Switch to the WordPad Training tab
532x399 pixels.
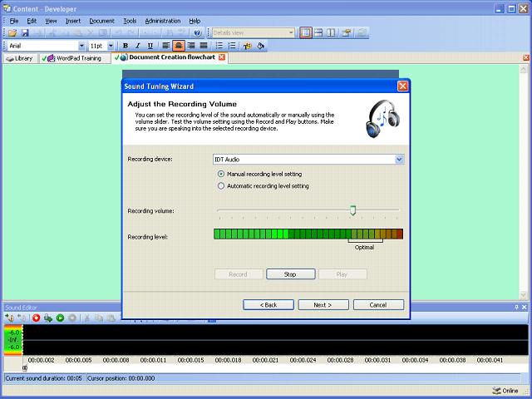[x=75, y=58]
